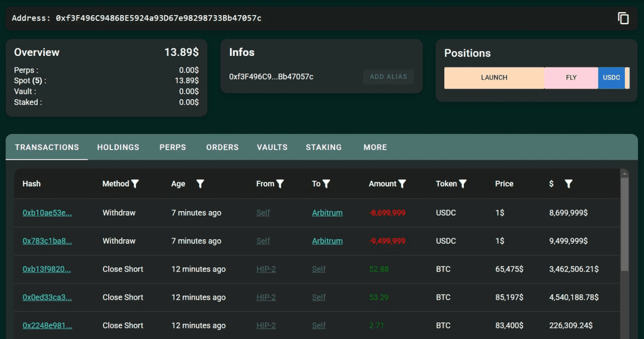Open the dollar value column filter icon

tap(569, 184)
